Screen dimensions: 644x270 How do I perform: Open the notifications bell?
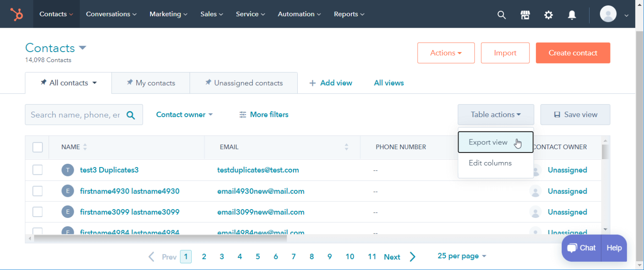pos(572,14)
